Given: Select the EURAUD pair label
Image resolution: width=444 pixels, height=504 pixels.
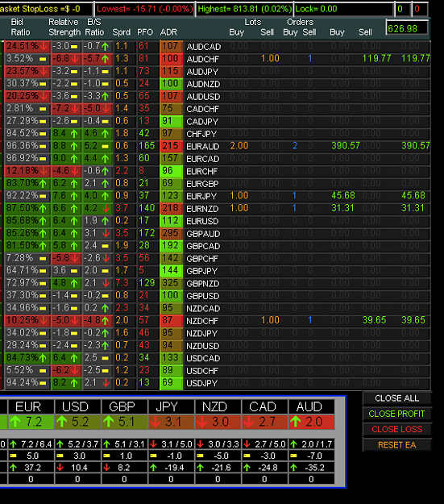Looking at the screenshot, I should click(203, 147).
